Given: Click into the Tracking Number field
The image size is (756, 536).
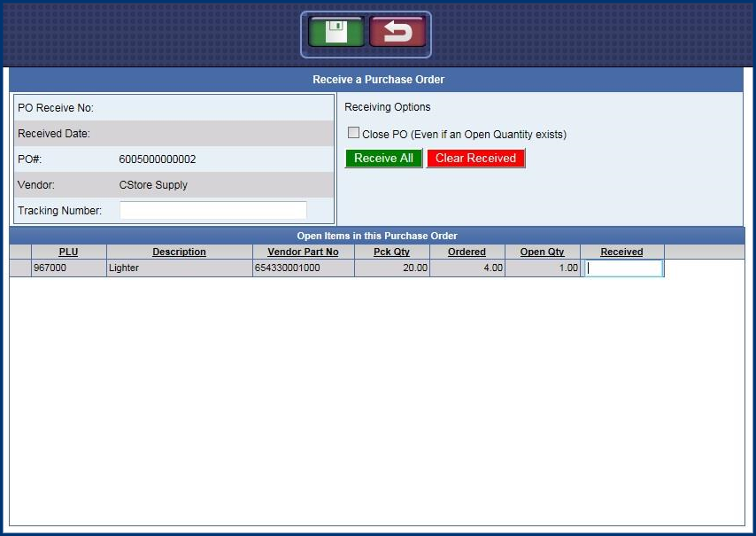Looking at the screenshot, I should click(212, 211).
